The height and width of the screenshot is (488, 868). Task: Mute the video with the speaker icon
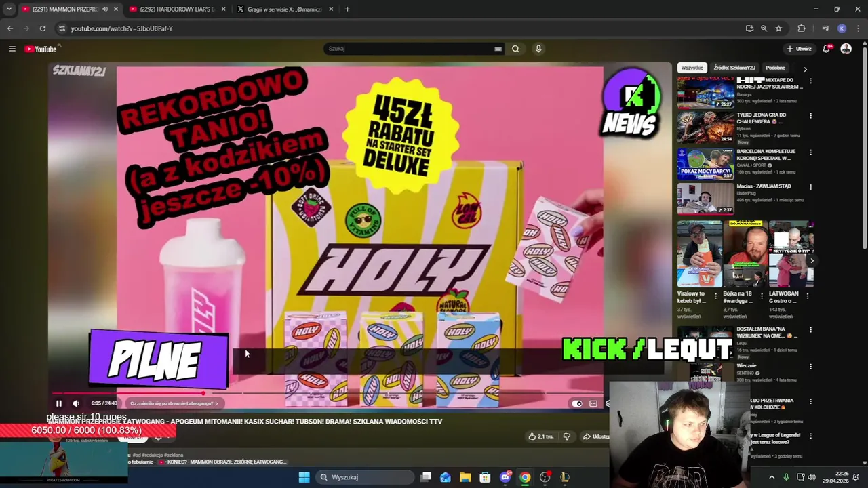click(76, 403)
